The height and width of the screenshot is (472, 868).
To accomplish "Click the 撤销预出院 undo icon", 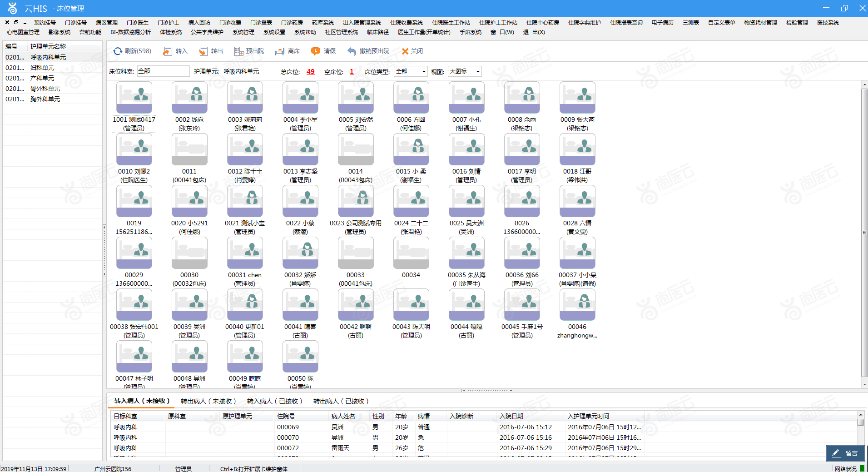I will pos(352,51).
